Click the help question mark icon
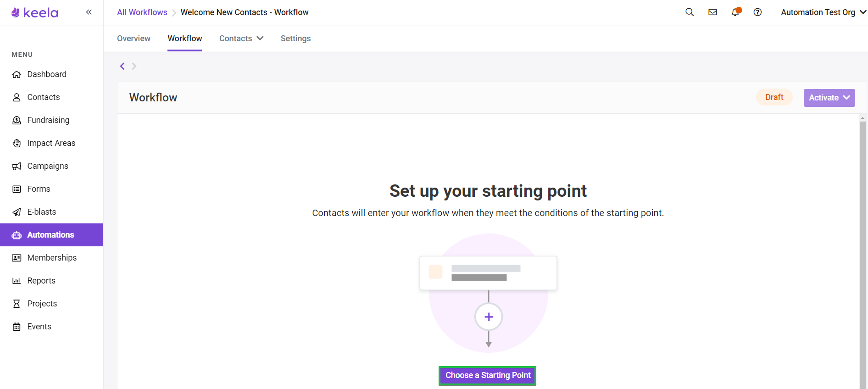 coord(757,12)
